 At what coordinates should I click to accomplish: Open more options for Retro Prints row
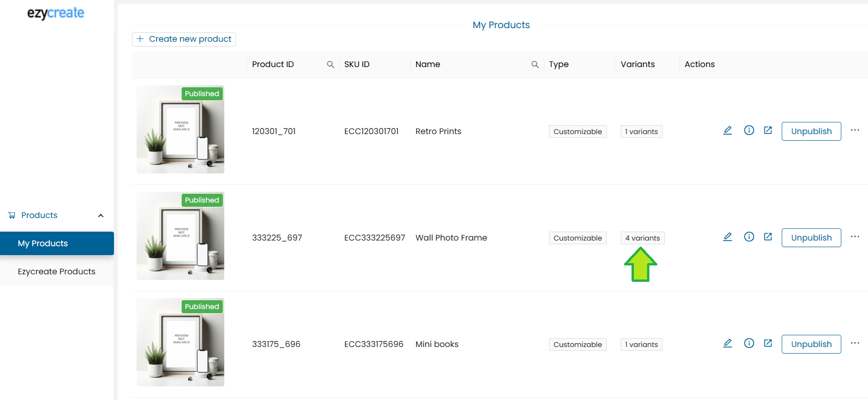(855, 130)
